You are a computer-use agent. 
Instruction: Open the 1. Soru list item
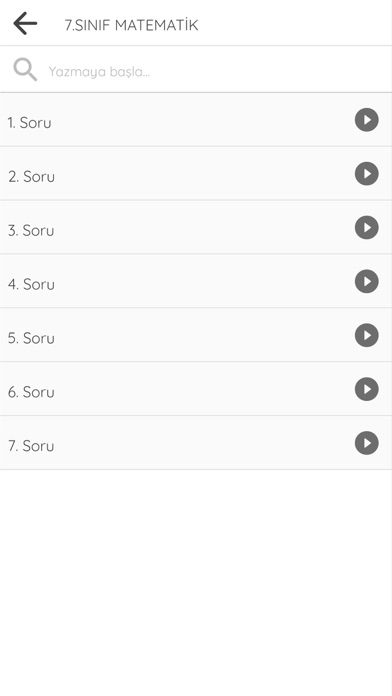coord(195,119)
